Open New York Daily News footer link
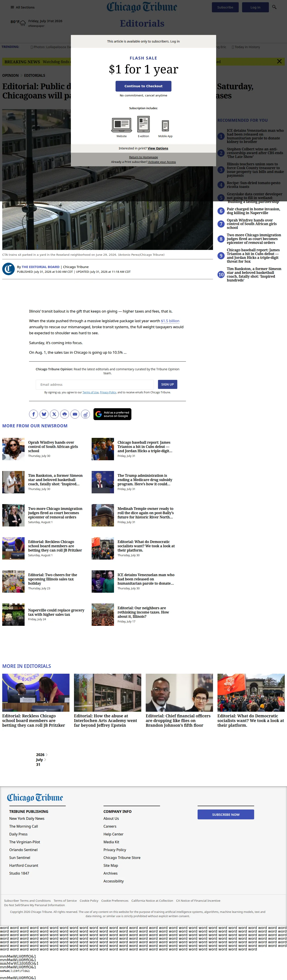The height and width of the screenshot is (980, 287). click(x=27, y=818)
